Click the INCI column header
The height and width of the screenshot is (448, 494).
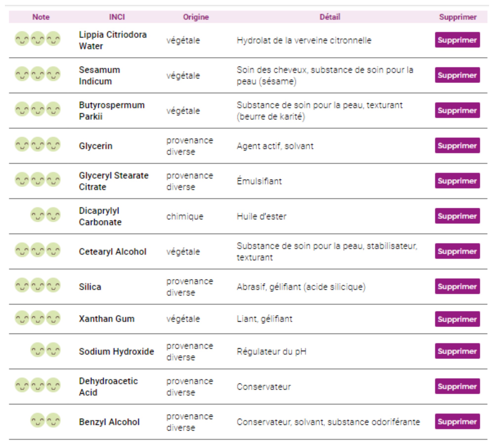(x=117, y=17)
